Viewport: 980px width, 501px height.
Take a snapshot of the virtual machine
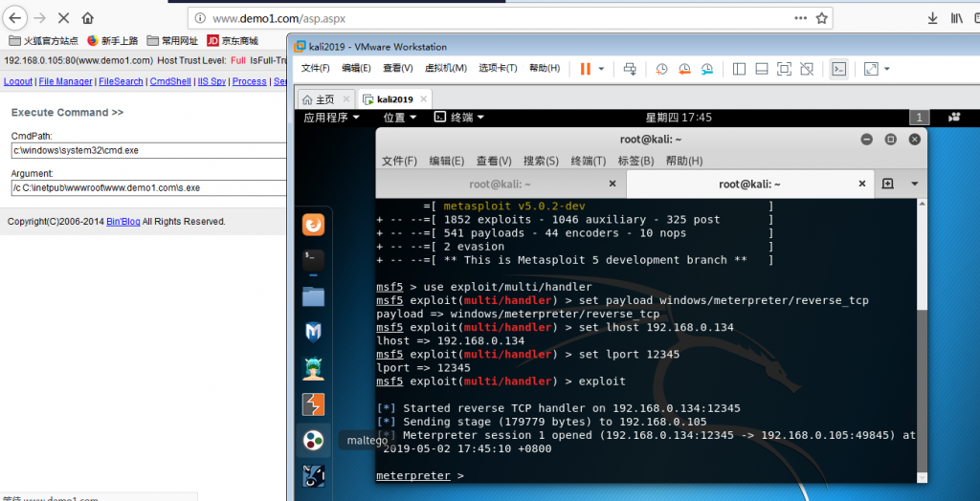tap(661, 69)
